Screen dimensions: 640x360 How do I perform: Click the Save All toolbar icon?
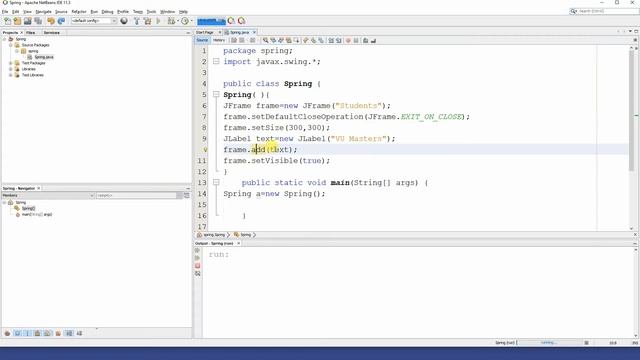click(x=38, y=21)
